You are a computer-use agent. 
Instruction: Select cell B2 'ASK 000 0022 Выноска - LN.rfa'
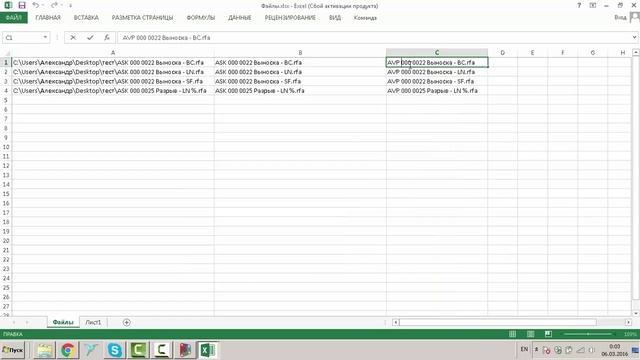pyautogui.click(x=300, y=72)
